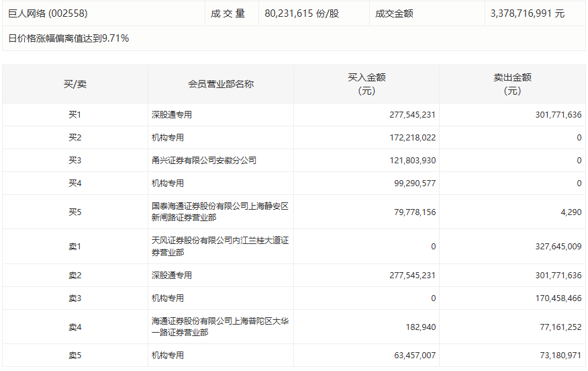Image resolution: width=588 pixels, height=371 pixels.
Task: Select the 买2 row label
Action: 75,137
